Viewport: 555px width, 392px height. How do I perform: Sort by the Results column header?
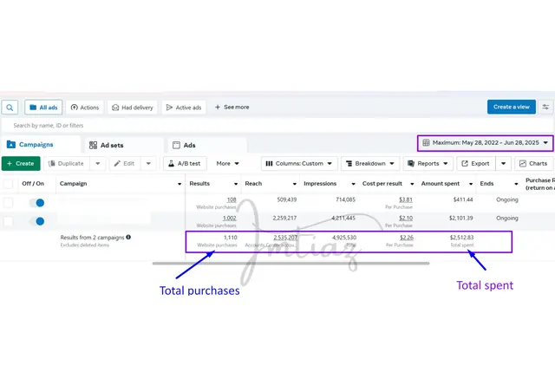(x=213, y=184)
